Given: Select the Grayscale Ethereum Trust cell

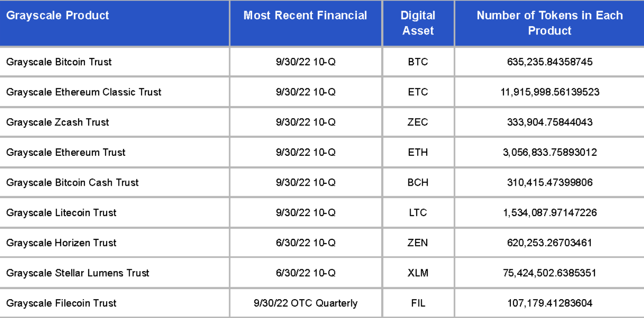Looking at the screenshot, I should (x=66, y=153).
